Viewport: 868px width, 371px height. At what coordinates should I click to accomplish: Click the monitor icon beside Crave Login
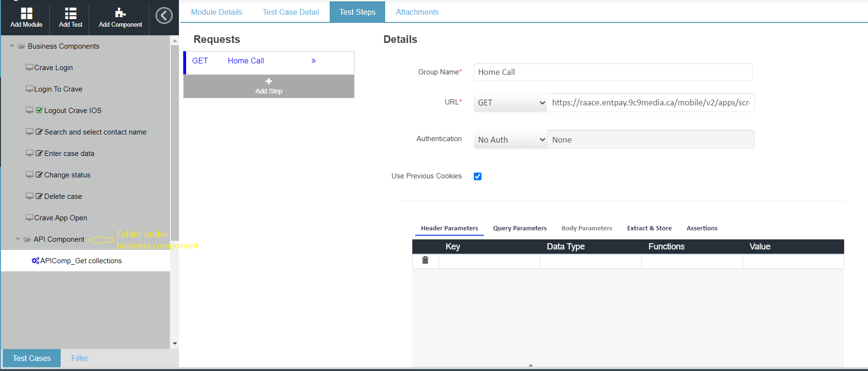coord(30,67)
